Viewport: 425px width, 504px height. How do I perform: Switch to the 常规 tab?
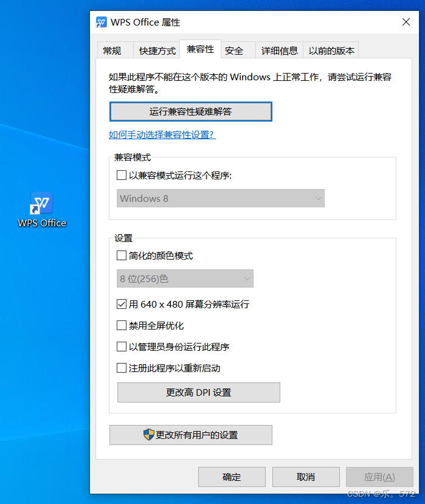coord(115,50)
